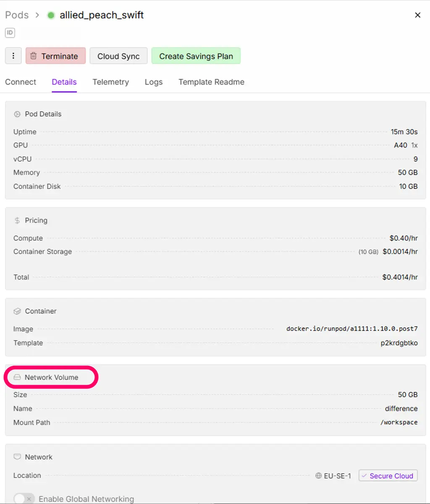Image resolution: width=430 pixels, height=504 pixels.
Task: Toggle Enable Global Networking switch
Action: pyautogui.click(x=24, y=499)
